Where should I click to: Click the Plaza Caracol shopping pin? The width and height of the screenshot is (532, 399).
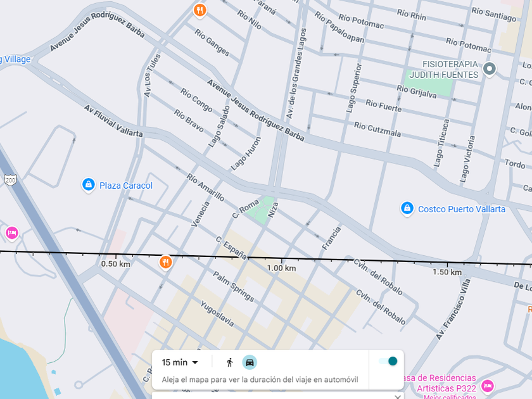click(89, 185)
